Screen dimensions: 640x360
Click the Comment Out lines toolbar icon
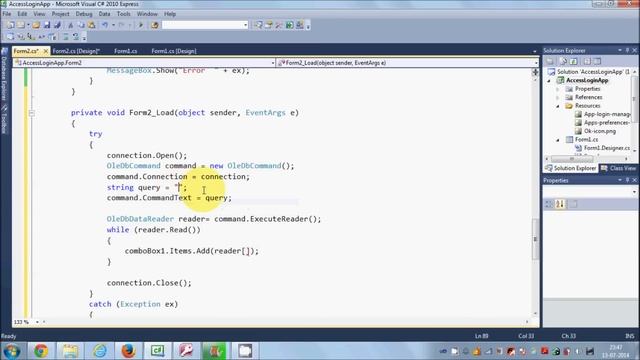tap(65, 37)
